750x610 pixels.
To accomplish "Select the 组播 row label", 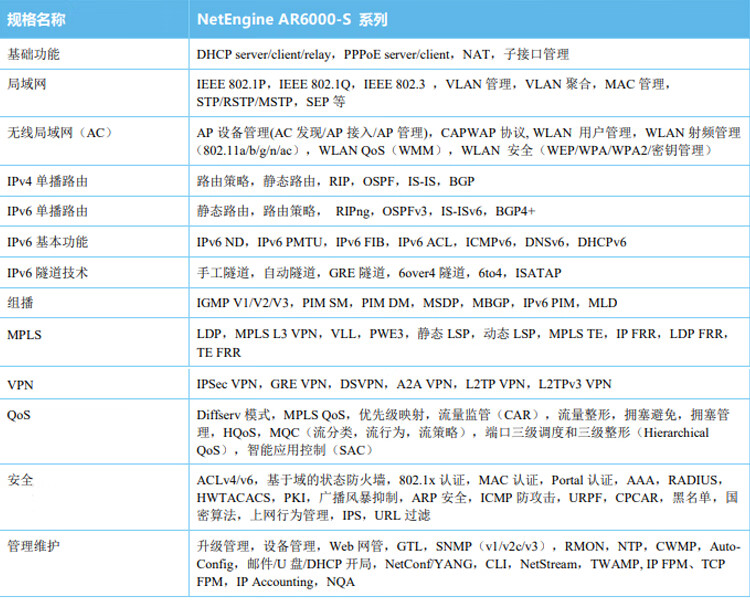I will tap(20, 302).
